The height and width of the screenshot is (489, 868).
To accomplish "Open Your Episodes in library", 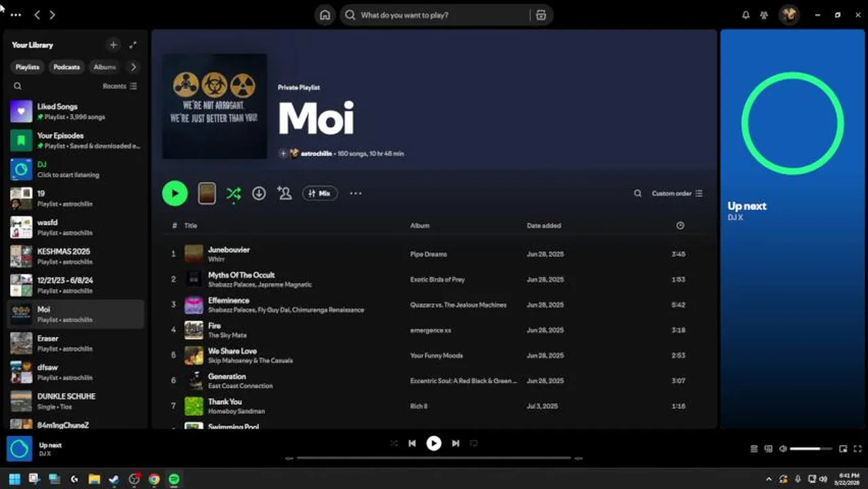I will click(x=75, y=141).
